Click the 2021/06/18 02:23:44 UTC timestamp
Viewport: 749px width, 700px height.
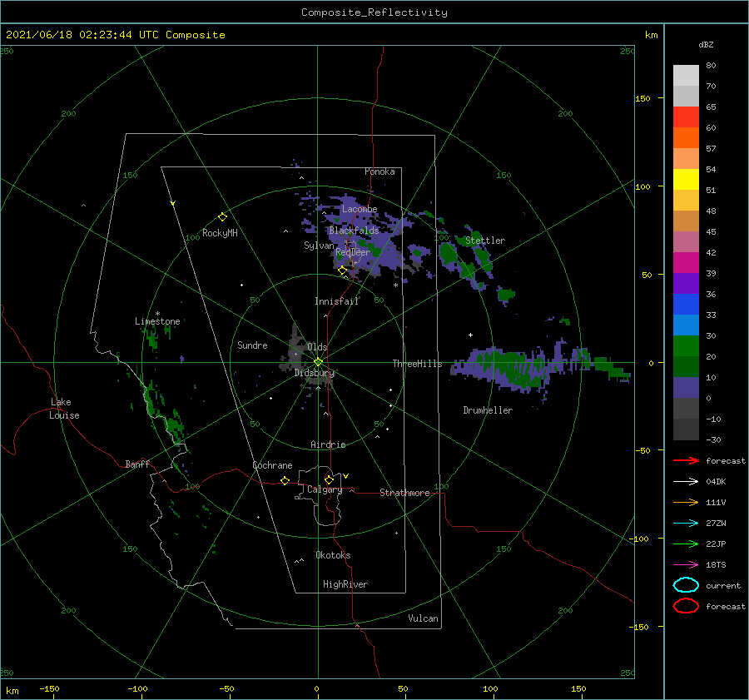tap(115, 35)
